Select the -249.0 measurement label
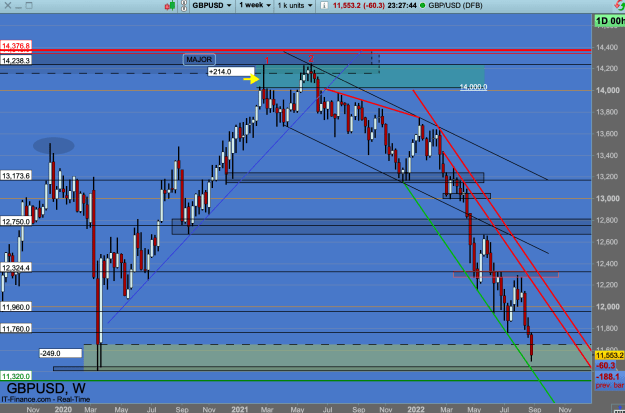Image resolution: width=625 pixels, height=413 pixels. [61, 353]
